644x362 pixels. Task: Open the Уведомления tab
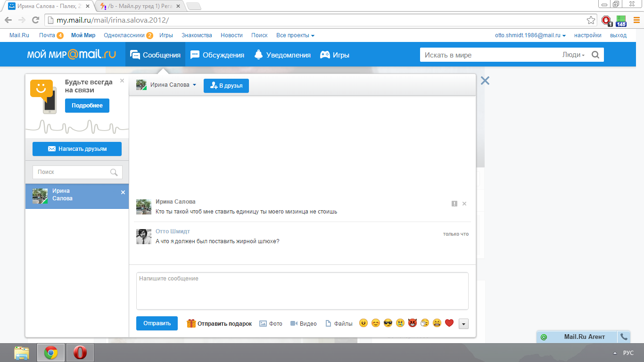pos(282,55)
